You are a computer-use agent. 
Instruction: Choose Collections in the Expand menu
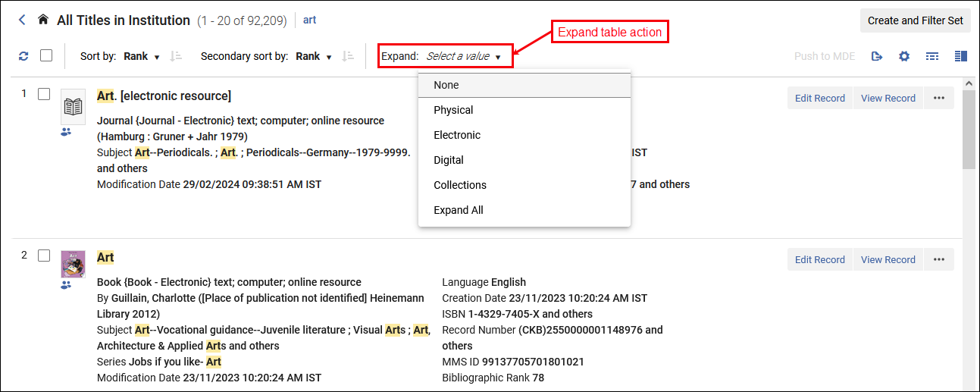[524, 185]
